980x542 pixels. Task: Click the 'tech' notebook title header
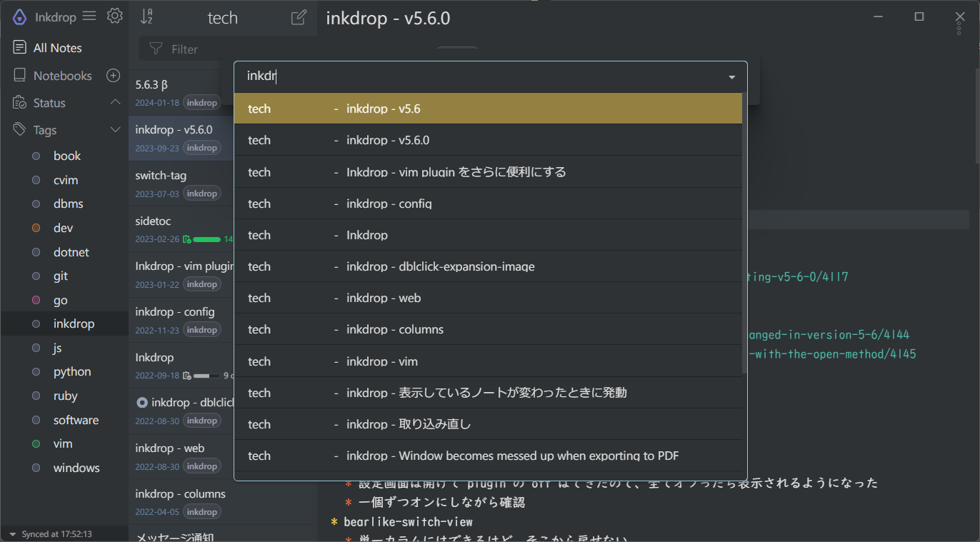[x=222, y=18]
